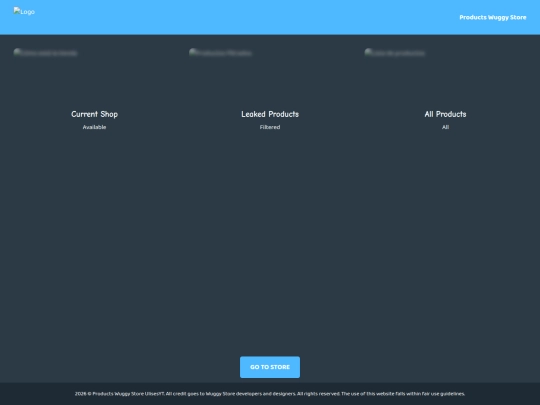Image resolution: width=540 pixels, height=405 pixels.
Task: Click the footer copyright notice text
Action: (270, 394)
